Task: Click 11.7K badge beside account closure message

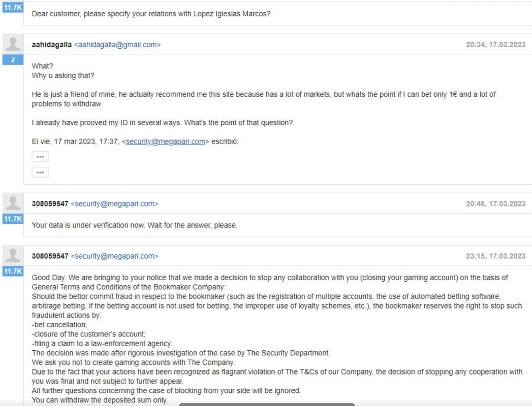Action: (13, 271)
